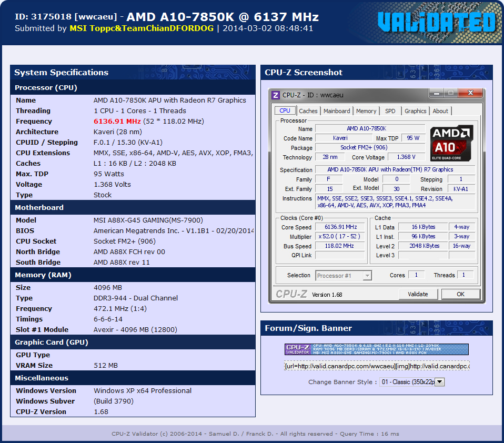
Task: Click the Threads count field
Action: coord(465,275)
